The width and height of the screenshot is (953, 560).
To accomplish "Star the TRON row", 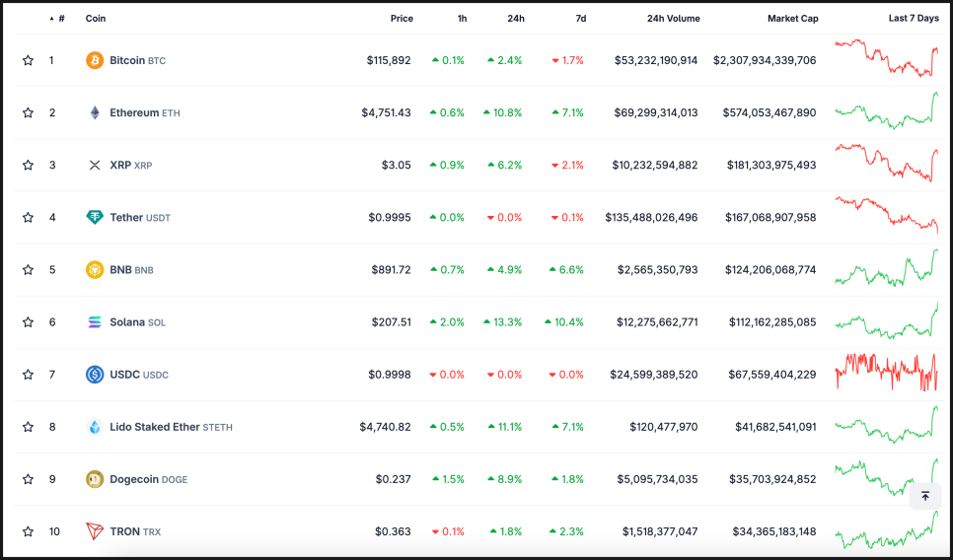I will click(28, 531).
